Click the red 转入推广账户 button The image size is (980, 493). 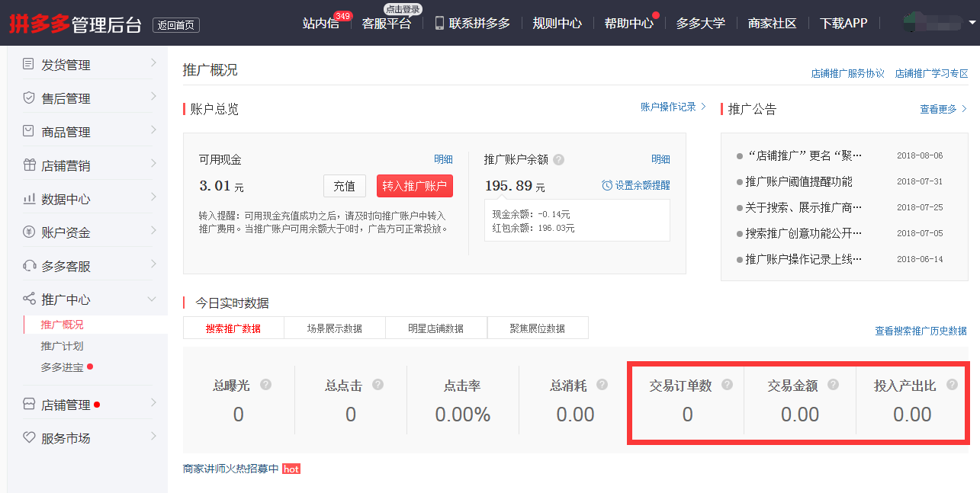coord(415,186)
